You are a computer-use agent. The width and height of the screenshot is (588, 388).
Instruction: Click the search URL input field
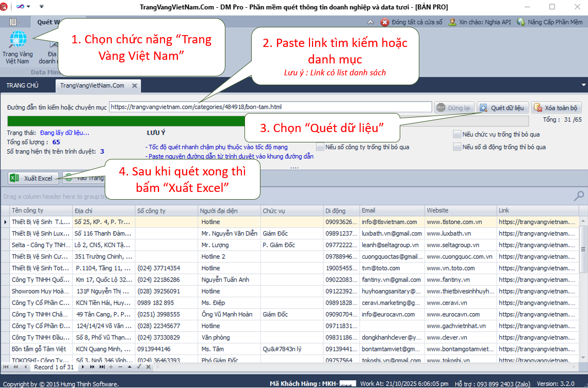coord(270,107)
